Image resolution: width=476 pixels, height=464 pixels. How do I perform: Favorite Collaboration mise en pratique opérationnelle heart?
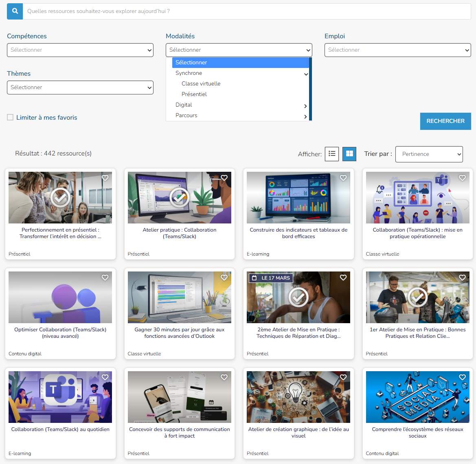(462, 178)
